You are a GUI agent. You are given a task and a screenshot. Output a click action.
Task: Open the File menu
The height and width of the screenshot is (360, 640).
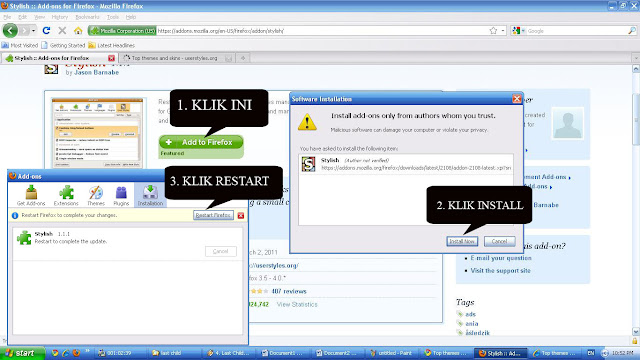click(7, 17)
